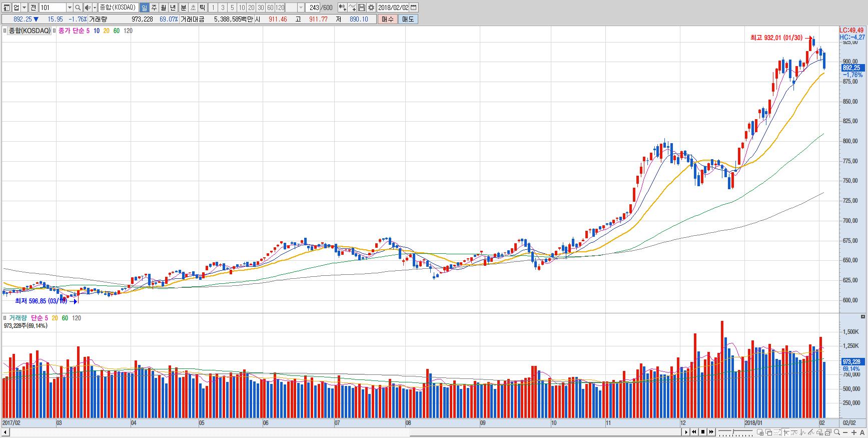Click the magnifier search icon beside code 101

click(x=78, y=8)
